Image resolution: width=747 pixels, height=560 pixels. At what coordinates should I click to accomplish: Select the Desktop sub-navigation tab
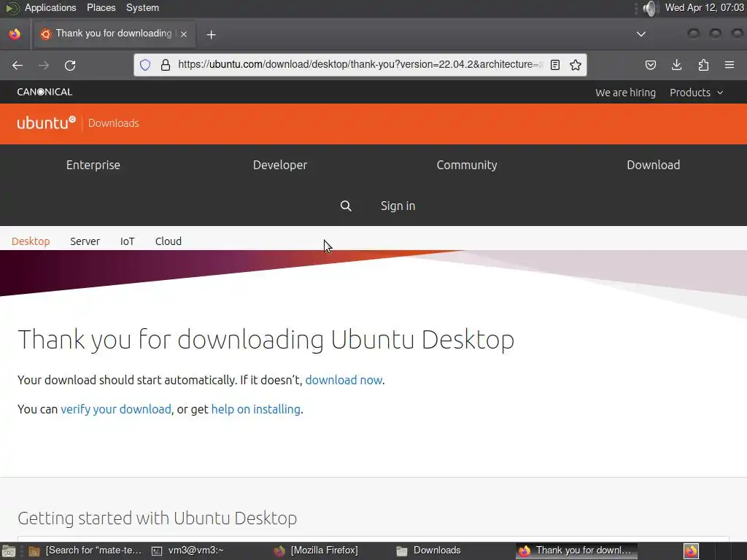(31, 241)
